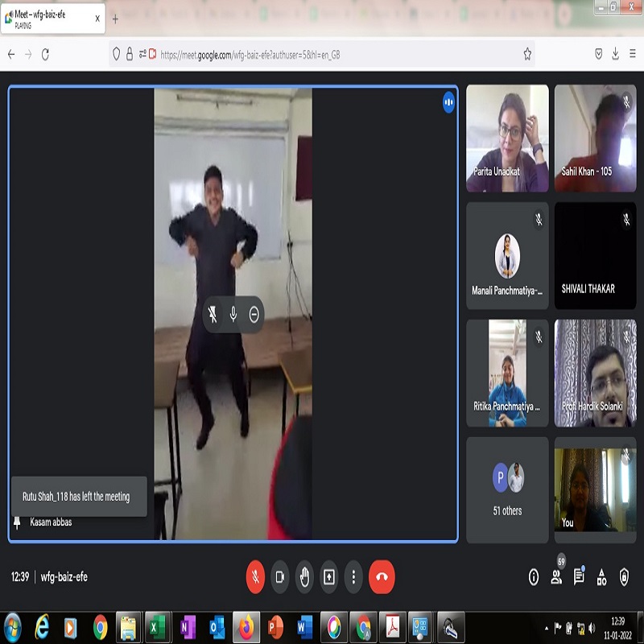Remove the presenter with the overlay minus icon
The height and width of the screenshot is (644, 644).
point(254,315)
